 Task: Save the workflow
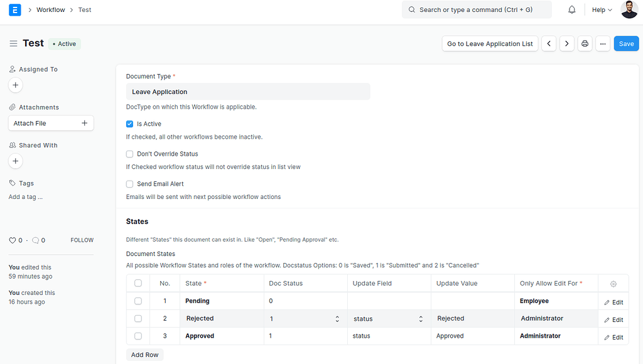pos(626,43)
